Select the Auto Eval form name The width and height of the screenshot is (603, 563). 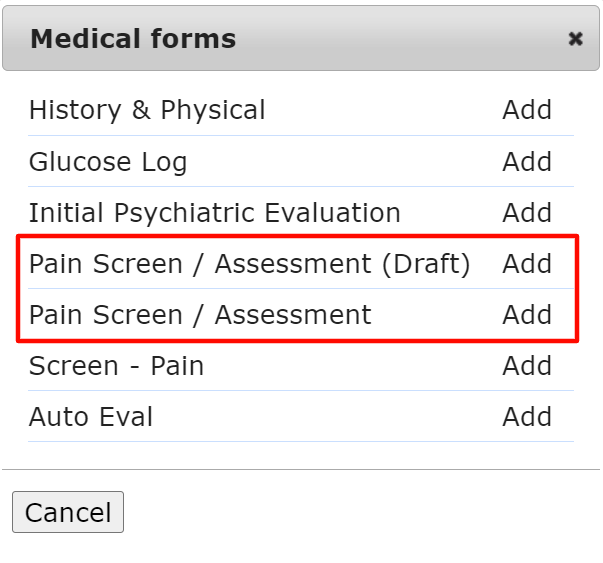(91, 417)
